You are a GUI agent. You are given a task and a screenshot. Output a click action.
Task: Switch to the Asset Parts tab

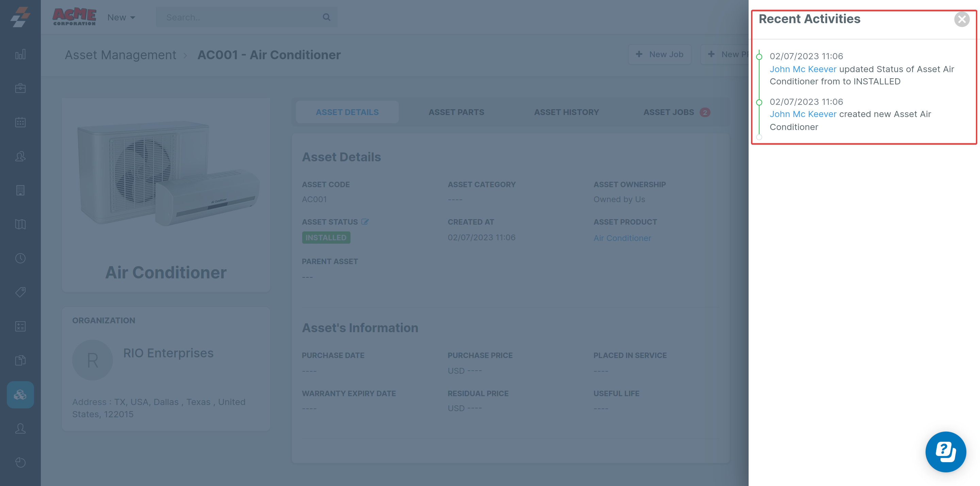click(456, 112)
